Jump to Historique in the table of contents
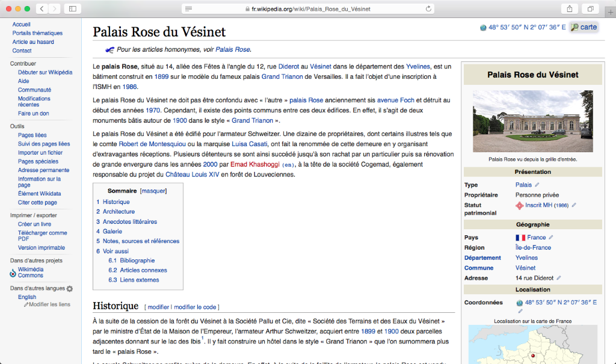This screenshot has width=616, height=364. (115, 202)
